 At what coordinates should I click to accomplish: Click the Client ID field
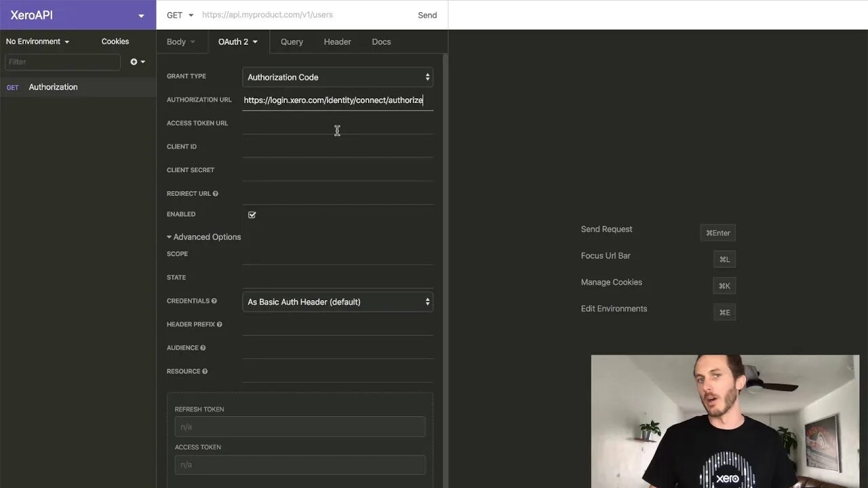pyautogui.click(x=338, y=147)
